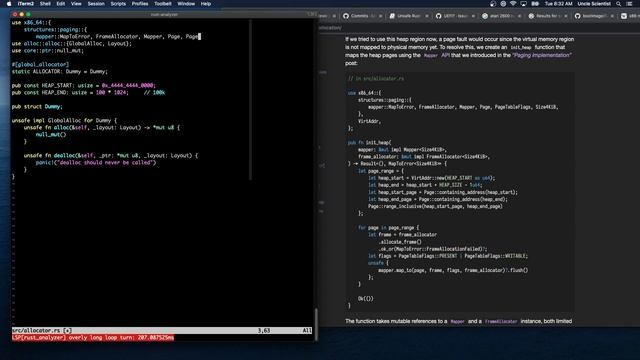Screen dimensions: 640x360
Task: Click the pub struct Dummy line
Action: pyautogui.click(x=37, y=107)
